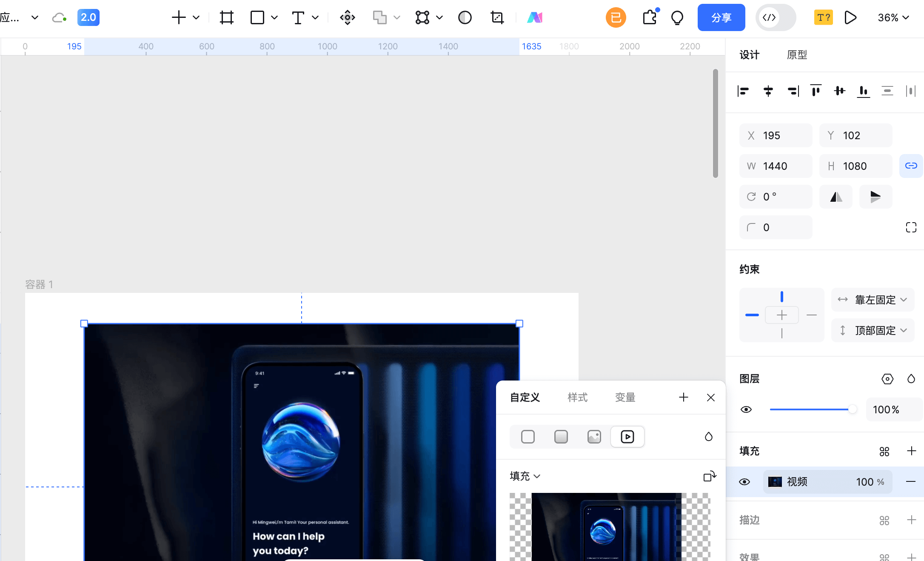Switch to the 原型 tab
Screen dimensions: 924x561
797,55
